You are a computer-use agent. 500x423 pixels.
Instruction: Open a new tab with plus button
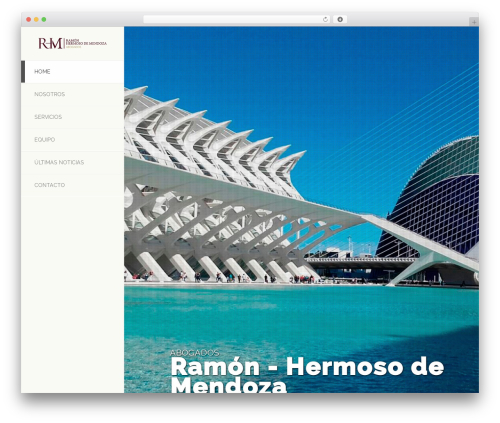(x=474, y=22)
